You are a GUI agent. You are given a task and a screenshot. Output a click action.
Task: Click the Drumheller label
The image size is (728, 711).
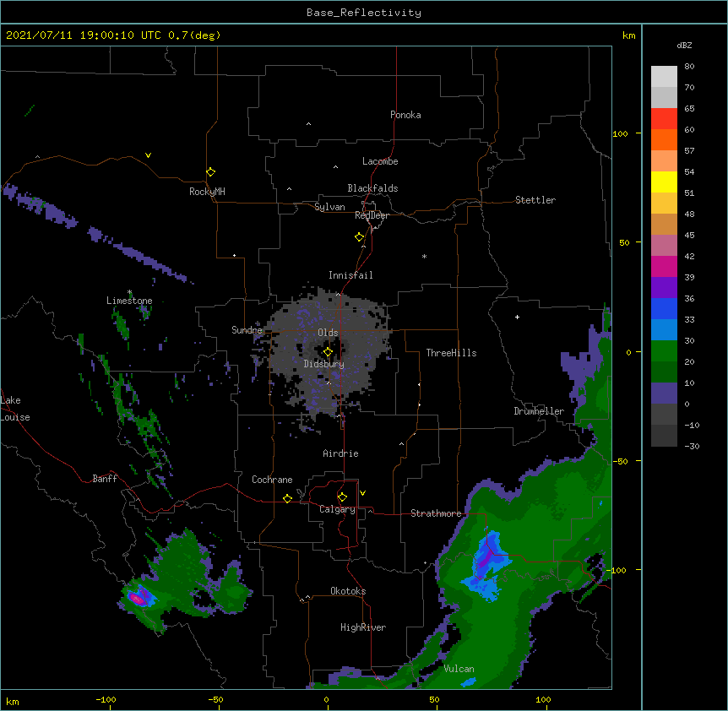pos(539,411)
